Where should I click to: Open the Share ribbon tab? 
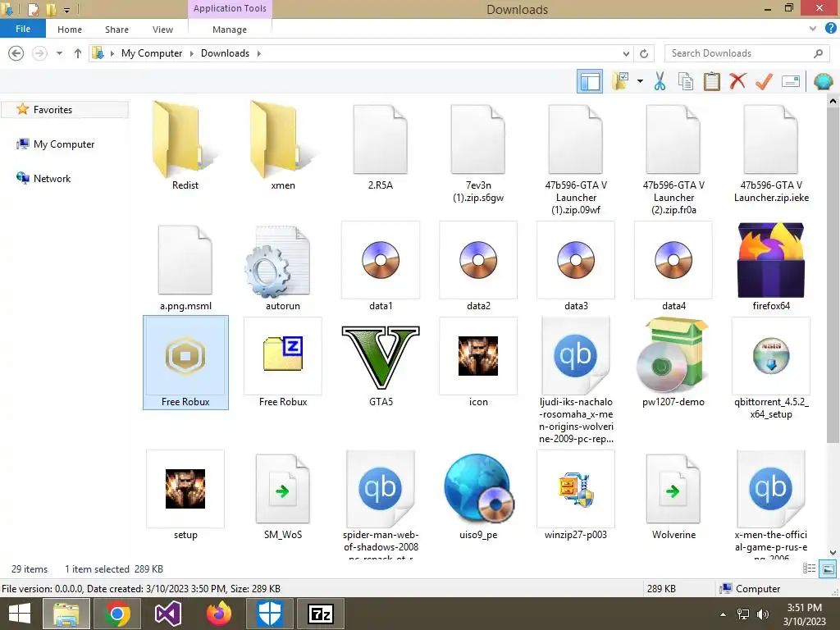[x=116, y=30]
